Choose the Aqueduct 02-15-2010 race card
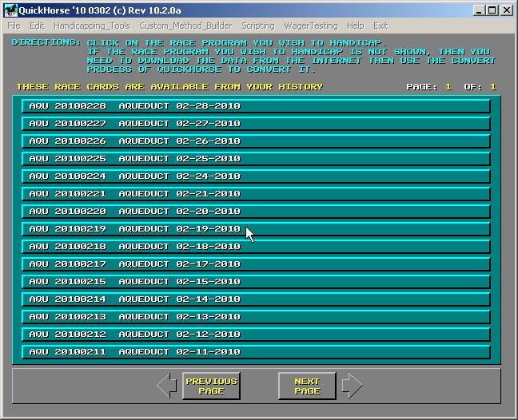The width and height of the screenshot is (518, 420). pyautogui.click(x=255, y=282)
